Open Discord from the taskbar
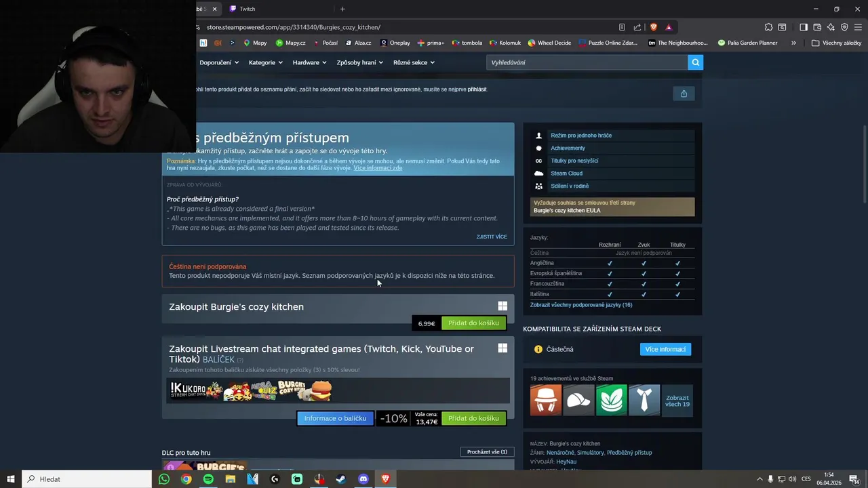This screenshot has width=868, height=488. (x=363, y=479)
